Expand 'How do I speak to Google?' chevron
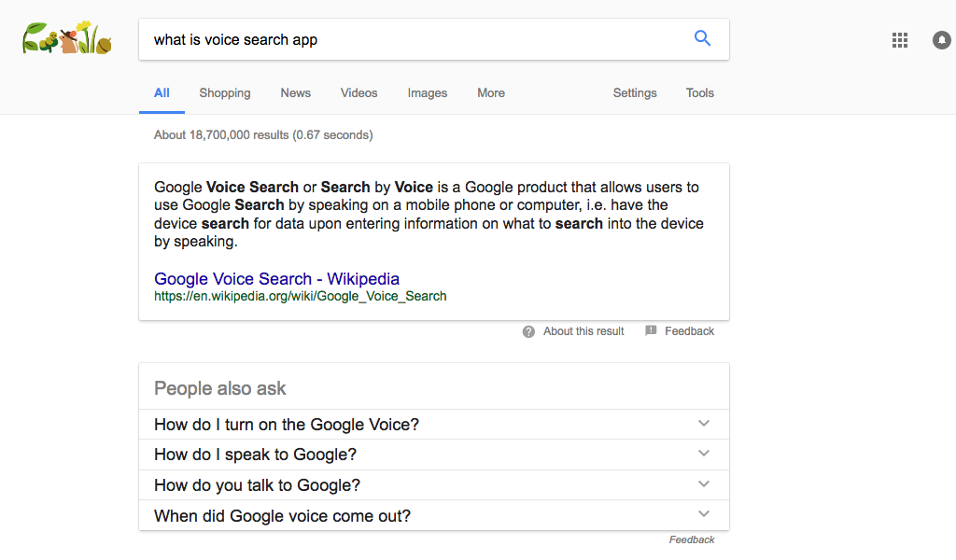Viewport: 956px width, 560px height. (x=704, y=454)
